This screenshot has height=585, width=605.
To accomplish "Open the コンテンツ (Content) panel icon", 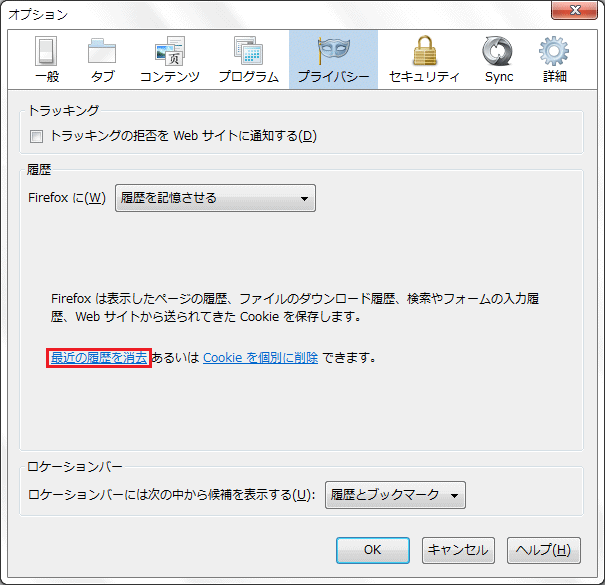I will point(169,59).
